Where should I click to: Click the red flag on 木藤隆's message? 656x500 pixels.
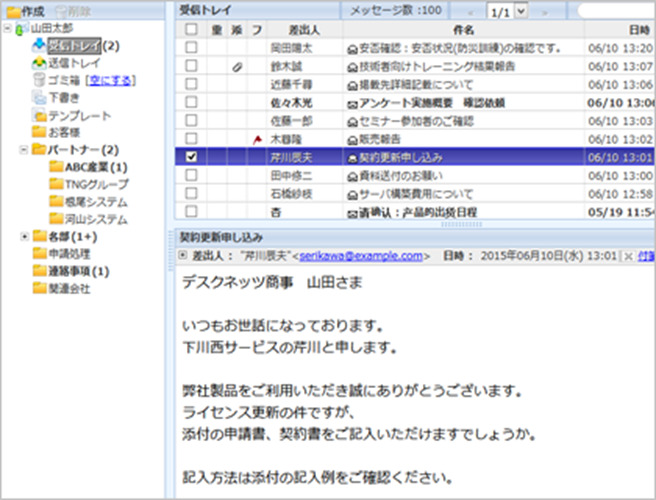(x=258, y=139)
